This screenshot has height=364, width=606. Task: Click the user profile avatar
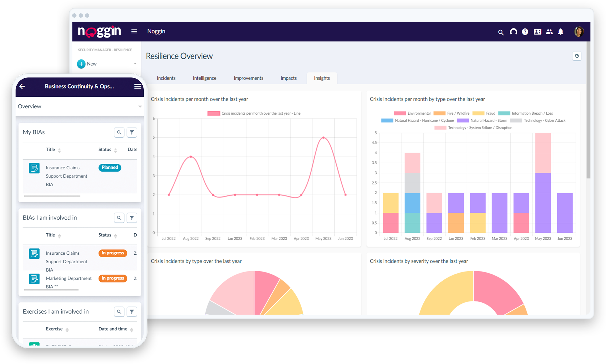pyautogui.click(x=578, y=32)
